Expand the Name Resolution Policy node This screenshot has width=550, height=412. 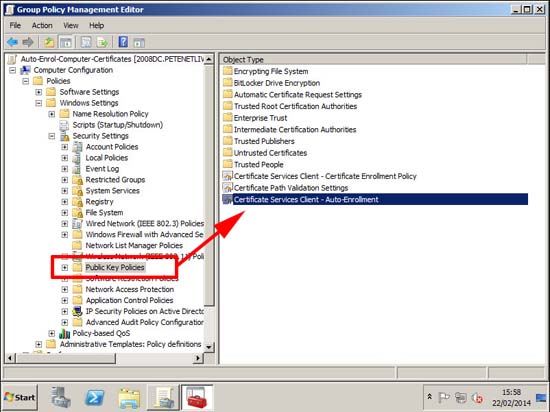tap(52, 114)
